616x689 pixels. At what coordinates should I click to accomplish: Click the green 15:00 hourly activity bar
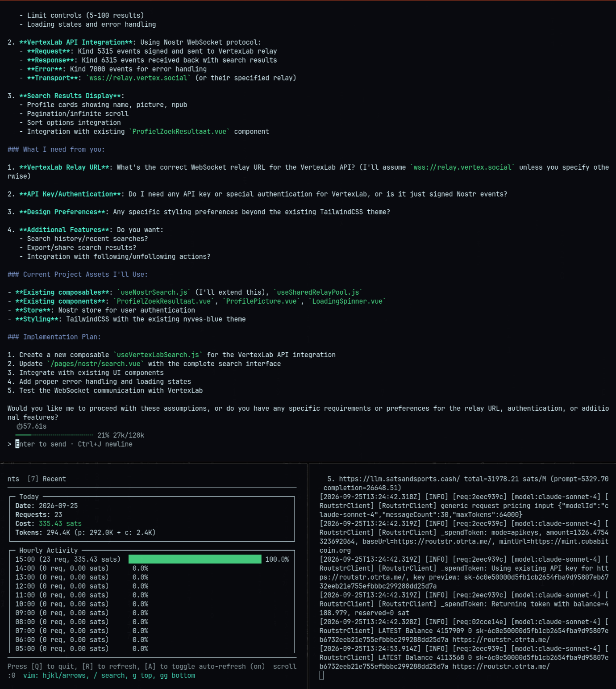pos(195,559)
